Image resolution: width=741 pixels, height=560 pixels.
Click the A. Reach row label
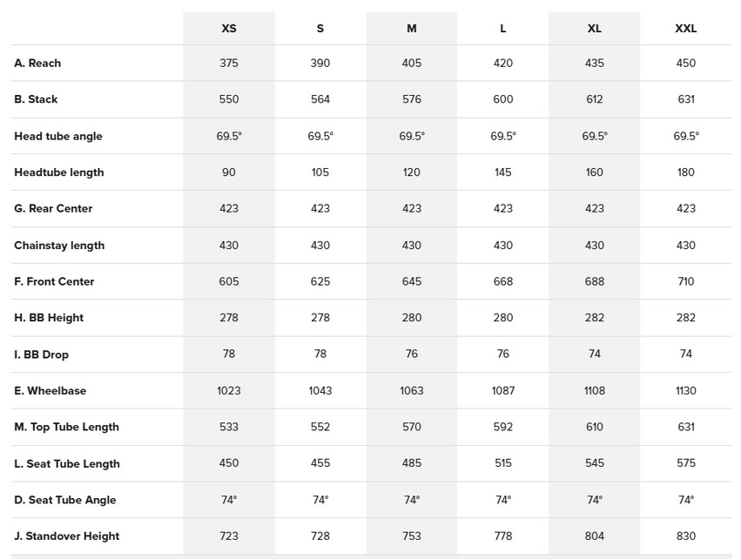[37, 64]
